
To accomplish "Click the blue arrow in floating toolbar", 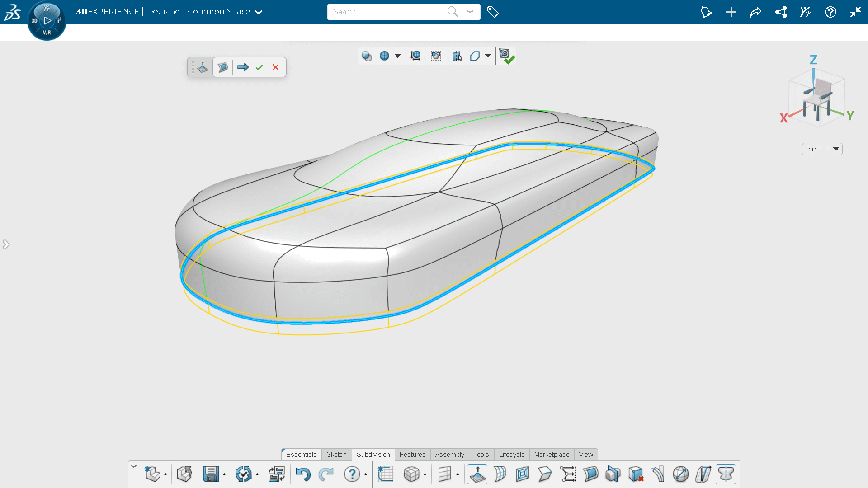I will (x=243, y=67).
